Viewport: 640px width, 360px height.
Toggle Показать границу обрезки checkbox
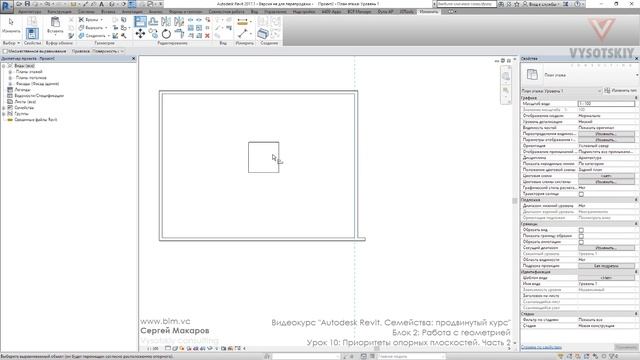pos(581,236)
